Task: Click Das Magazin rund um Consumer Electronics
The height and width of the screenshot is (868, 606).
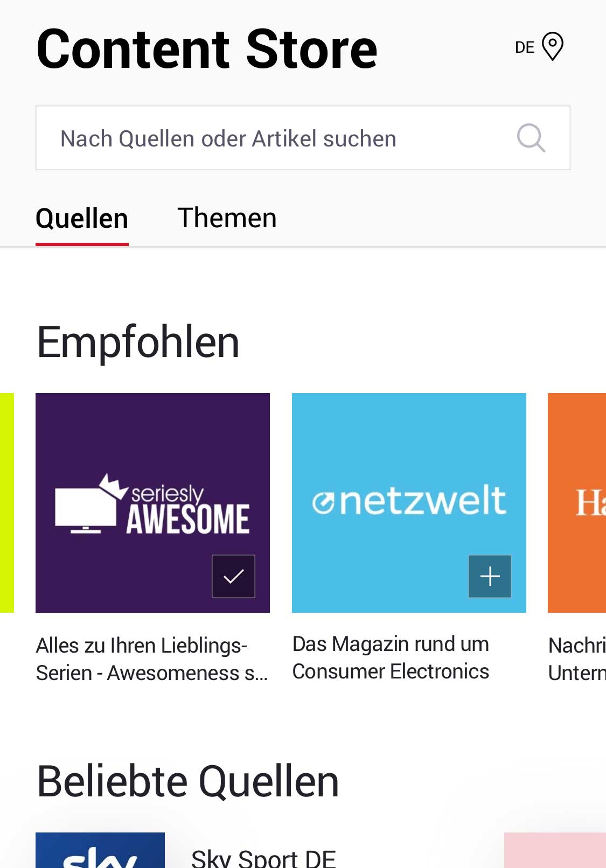Action: click(x=391, y=657)
